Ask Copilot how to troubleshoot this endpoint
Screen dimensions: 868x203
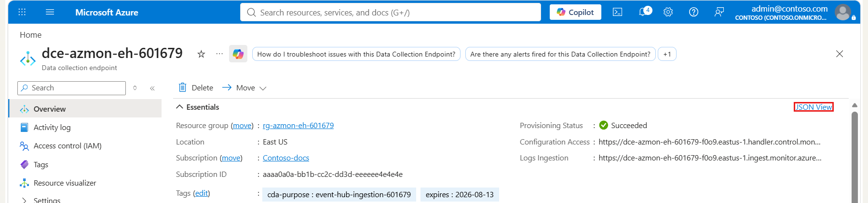click(356, 54)
